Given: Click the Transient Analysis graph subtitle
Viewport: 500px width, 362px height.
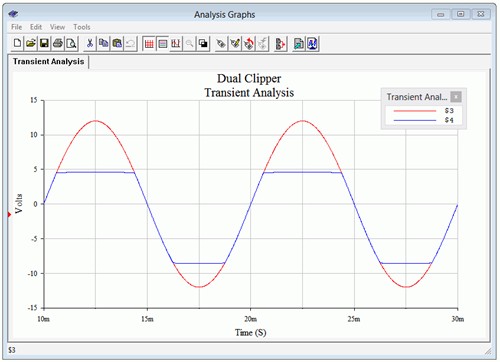Looking at the screenshot, I should tap(249, 93).
